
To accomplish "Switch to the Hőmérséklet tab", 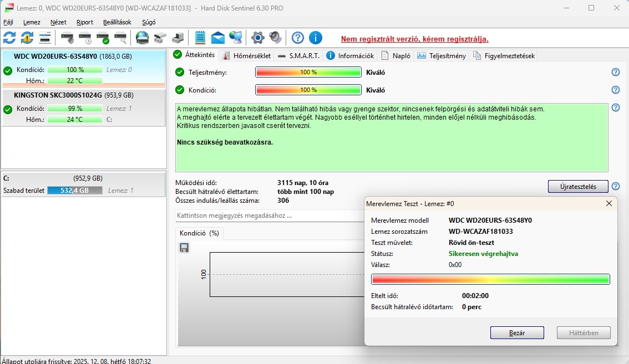I will [247, 56].
